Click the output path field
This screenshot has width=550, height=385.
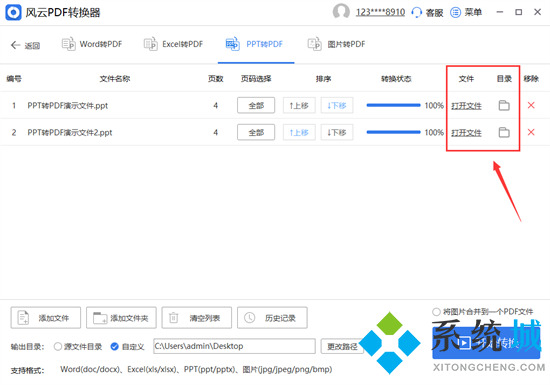[x=234, y=346]
